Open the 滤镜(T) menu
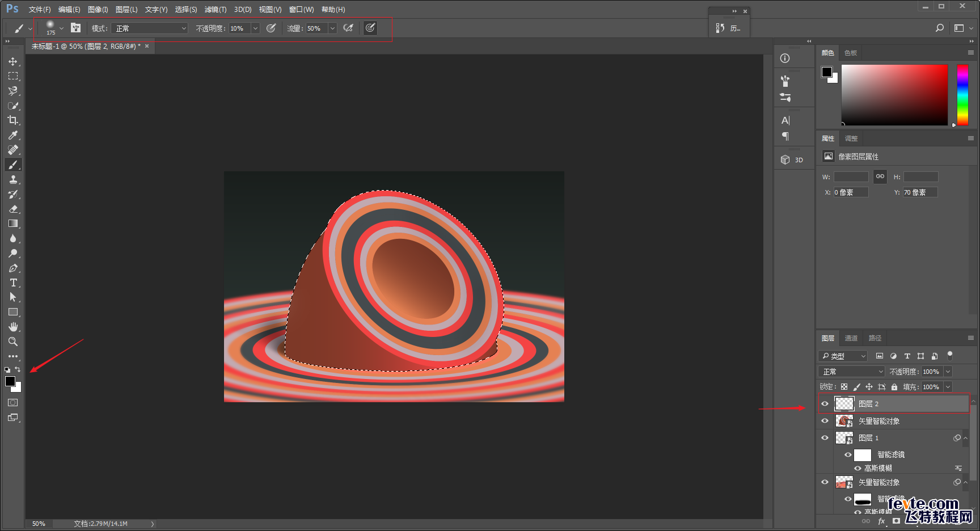Screen dimensions: 980x531 [216, 10]
